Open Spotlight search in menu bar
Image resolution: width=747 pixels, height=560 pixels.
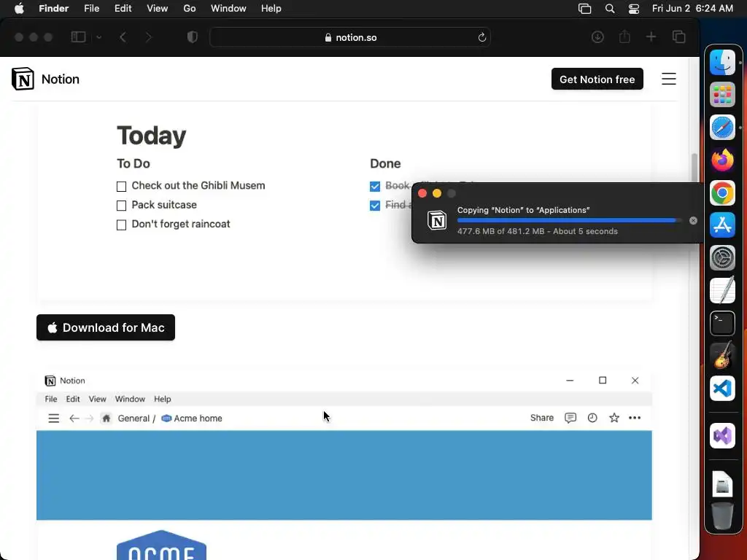pos(610,9)
